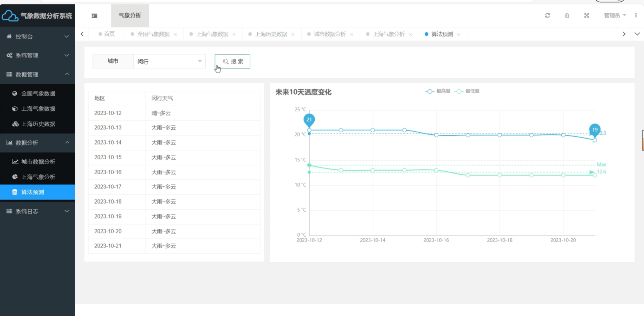Open 城市数据分析 in the sidebar
The width and height of the screenshot is (644, 316).
click(x=38, y=162)
